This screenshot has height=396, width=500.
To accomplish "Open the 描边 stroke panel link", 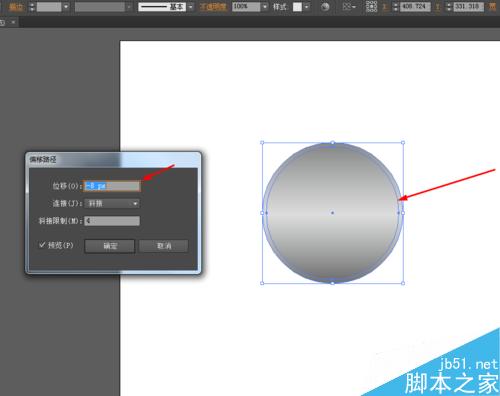I will pyautogui.click(x=16, y=7).
